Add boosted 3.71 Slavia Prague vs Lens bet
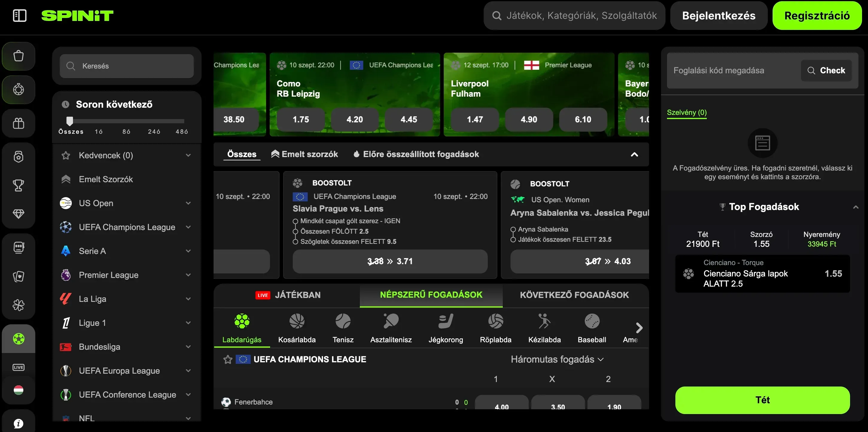The width and height of the screenshot is (868, 432). 390,261
